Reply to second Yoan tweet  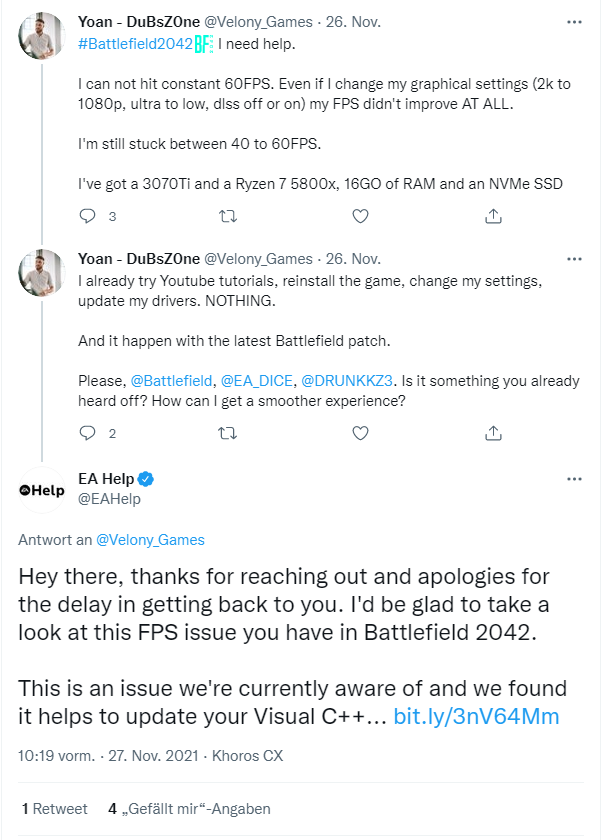click(x=88, y=433)
